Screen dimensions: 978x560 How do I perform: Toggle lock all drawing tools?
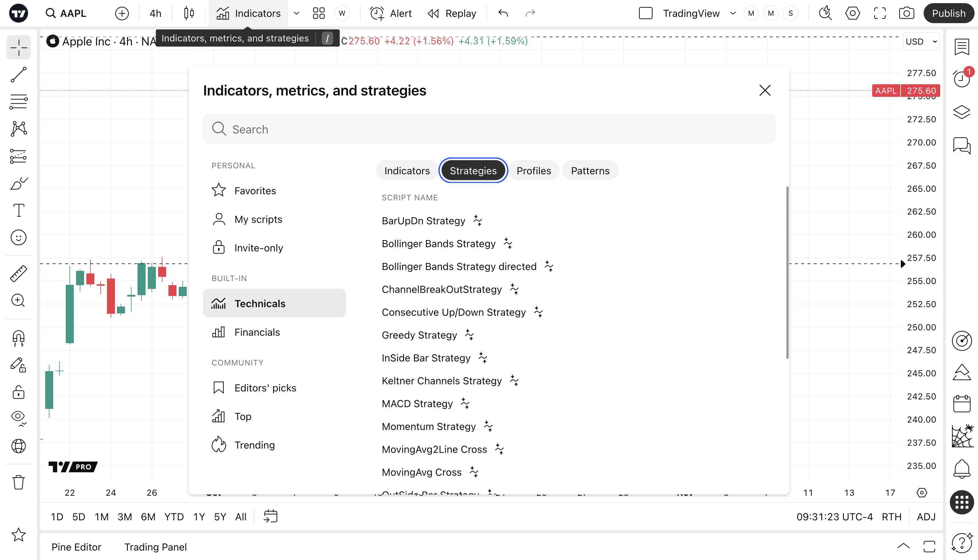tap(19, 393)
